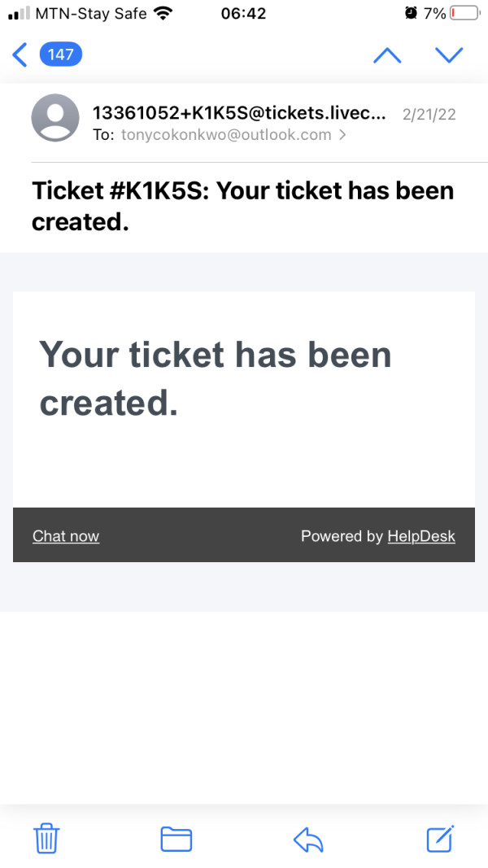Viewport: 488px width, 868px height.
Task: Tap the large ticket created heading
Action: coord(216,378)
